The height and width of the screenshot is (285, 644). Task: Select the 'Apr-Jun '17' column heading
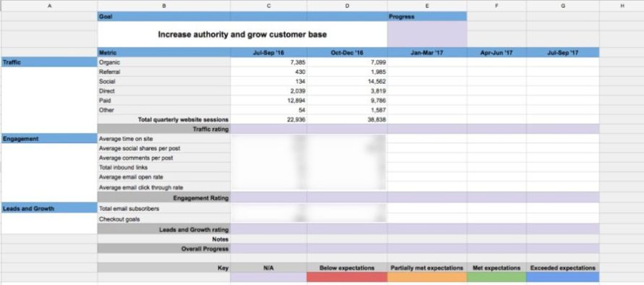pyautogui.click(x=496, y=53)
